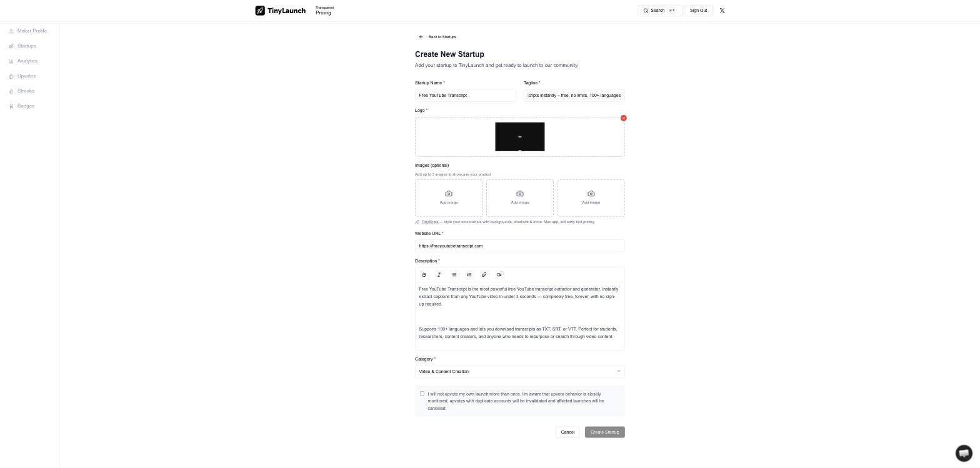
Task: Open the chat widget bubble
Action: point(964,453)
